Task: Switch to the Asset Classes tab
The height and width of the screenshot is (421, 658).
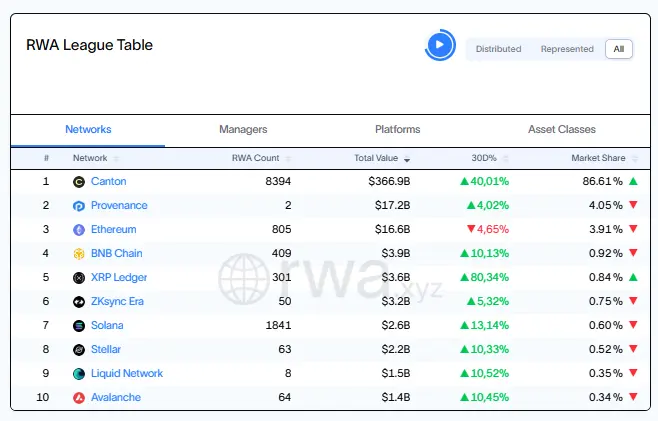Action: [x=561, y=129]
